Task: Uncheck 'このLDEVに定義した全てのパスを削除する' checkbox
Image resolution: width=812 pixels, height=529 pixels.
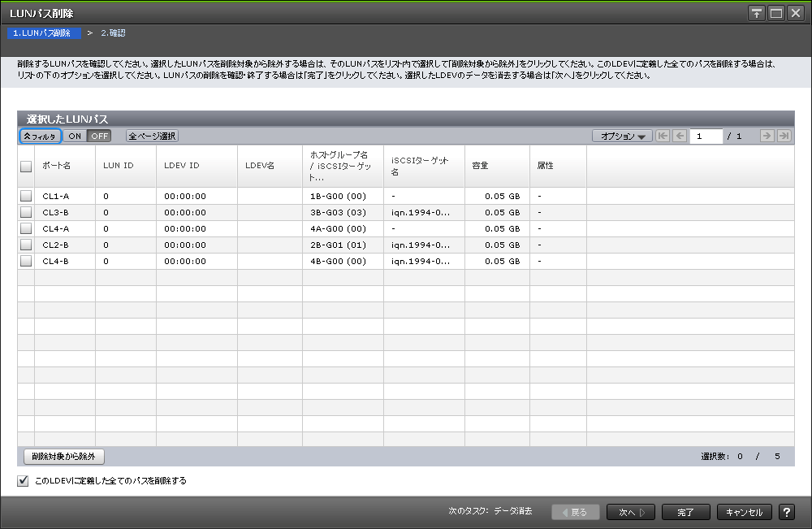Action: pos(23,481)
